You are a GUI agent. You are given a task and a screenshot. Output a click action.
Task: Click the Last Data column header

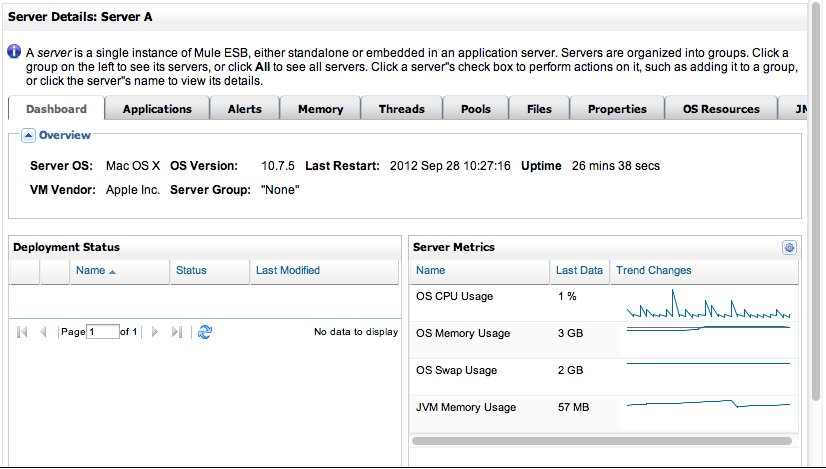point(579,270)
